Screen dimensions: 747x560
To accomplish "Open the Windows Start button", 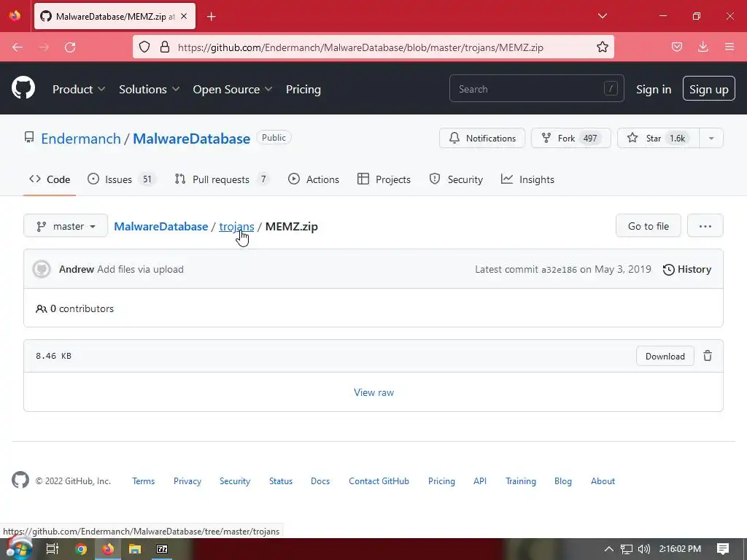I will point(19,548).
